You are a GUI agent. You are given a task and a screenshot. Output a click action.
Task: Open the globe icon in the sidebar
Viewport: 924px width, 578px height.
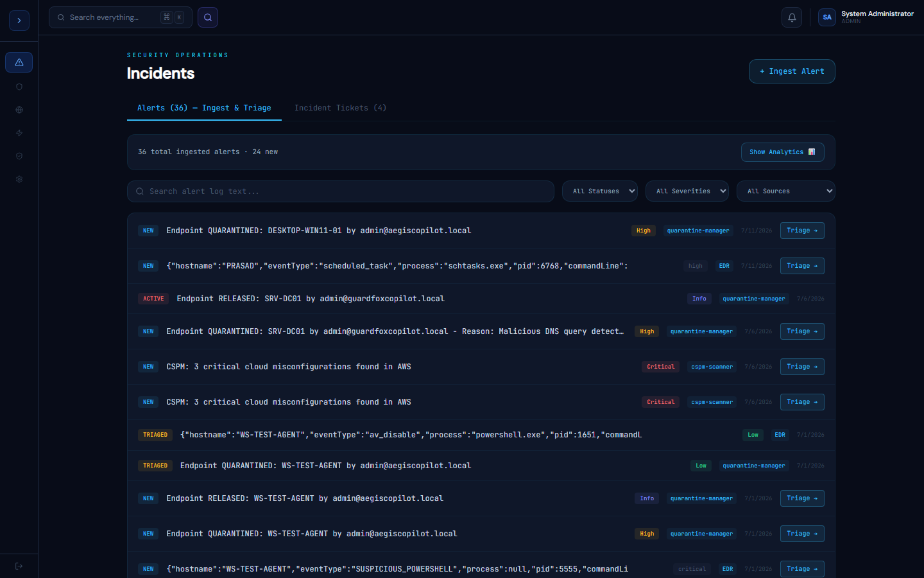(19, 110)
